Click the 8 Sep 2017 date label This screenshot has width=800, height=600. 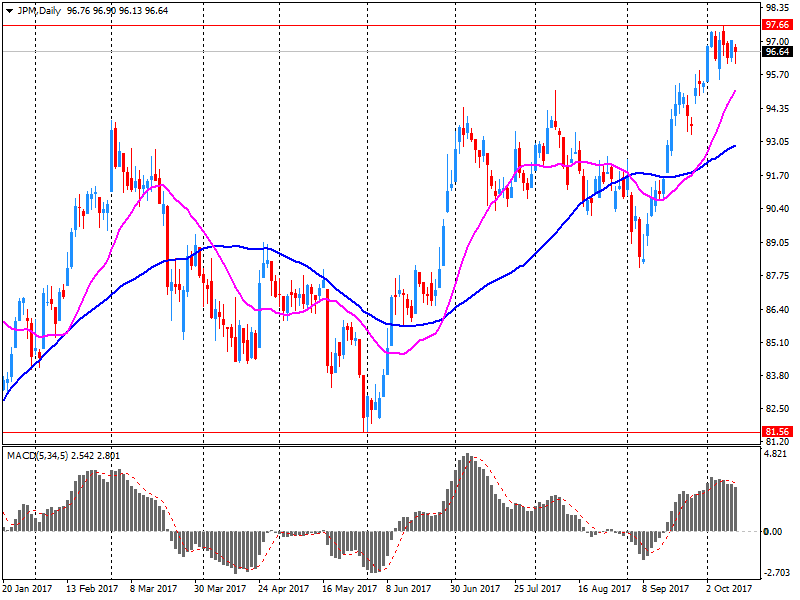(665, 589)
